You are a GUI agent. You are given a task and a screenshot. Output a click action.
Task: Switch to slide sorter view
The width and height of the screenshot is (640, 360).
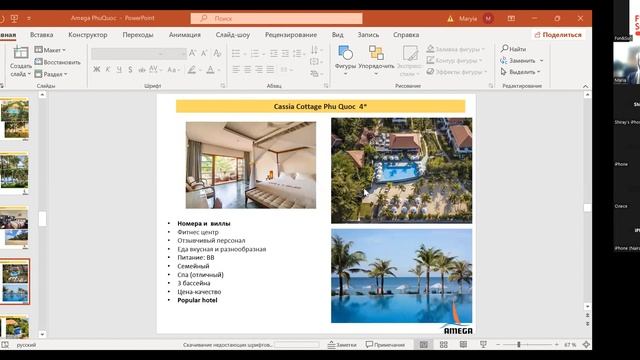444,344
